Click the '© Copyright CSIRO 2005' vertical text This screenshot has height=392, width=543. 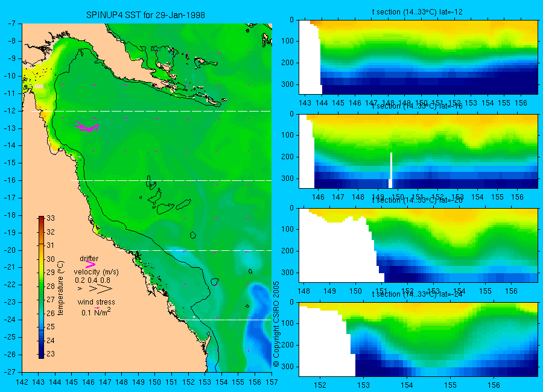(x=276, y=324)
